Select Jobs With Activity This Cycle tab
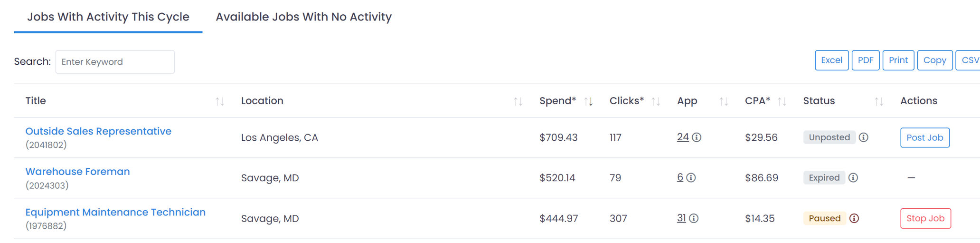Image resolution: width=980 pixels, height=243 pixels. coord(108,17)
